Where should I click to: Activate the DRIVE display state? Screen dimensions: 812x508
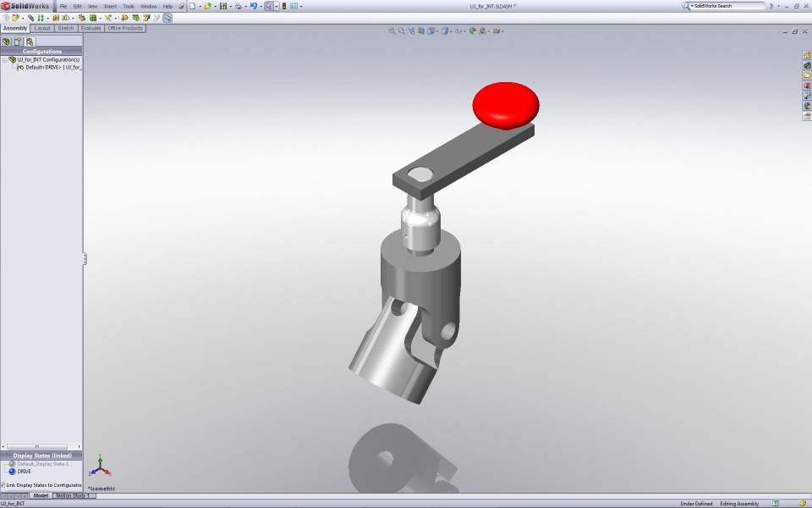(x=25, y=472)
